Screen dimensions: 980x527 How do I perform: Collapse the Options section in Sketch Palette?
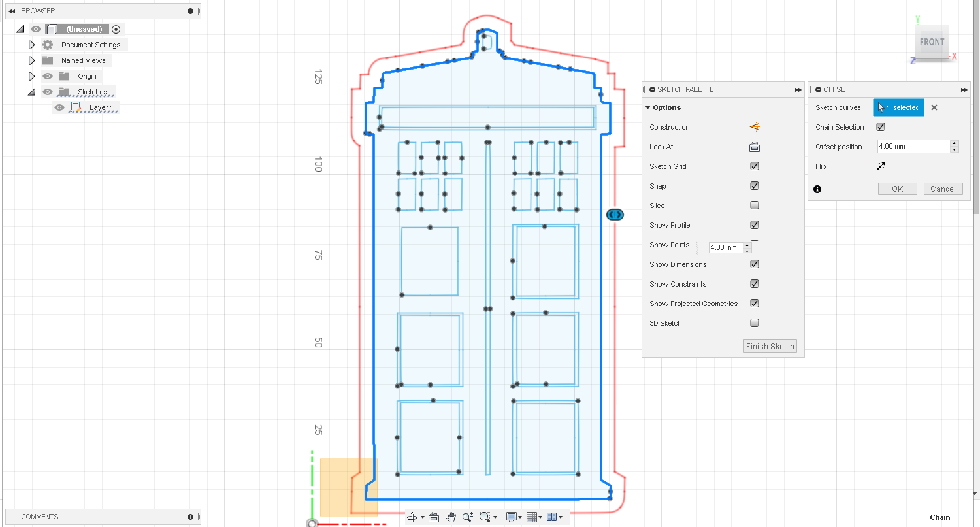[648, 107]
